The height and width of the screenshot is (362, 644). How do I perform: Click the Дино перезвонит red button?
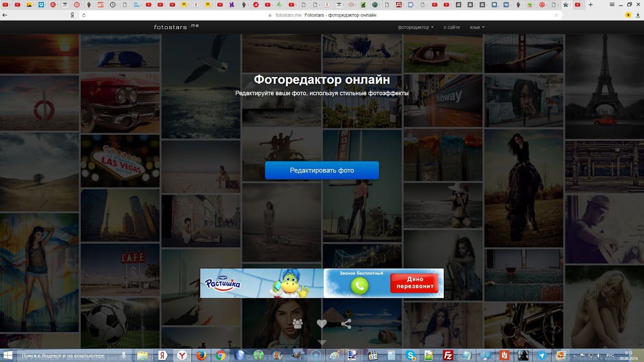[x=415, y=283]
